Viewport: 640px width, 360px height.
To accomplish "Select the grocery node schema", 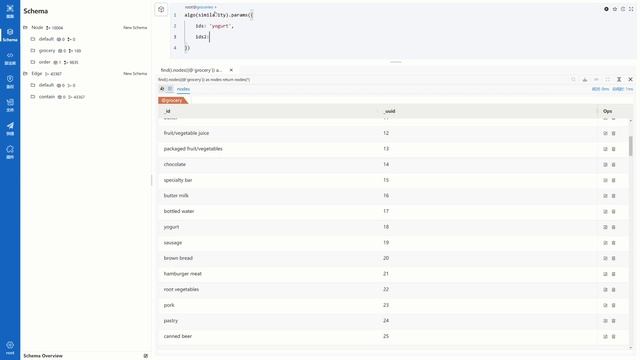I will coord(47,51).
